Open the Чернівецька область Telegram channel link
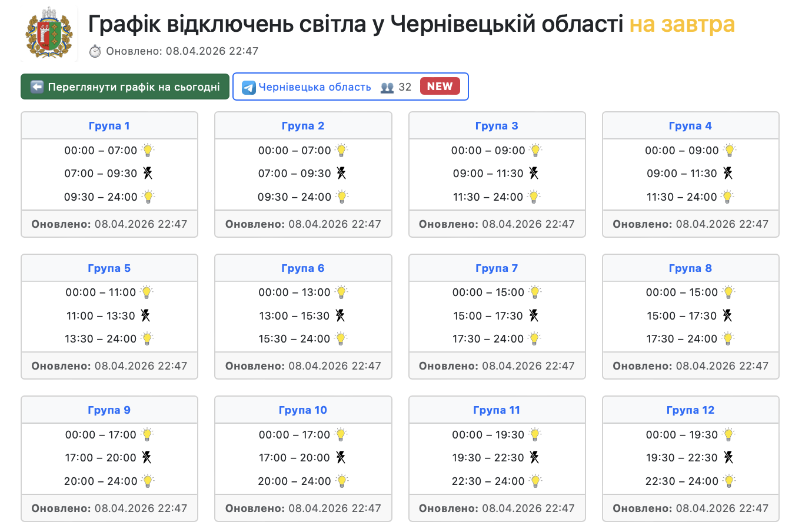Screen dimensions: 792x532 pyautogui.click(x=315, y=87)
